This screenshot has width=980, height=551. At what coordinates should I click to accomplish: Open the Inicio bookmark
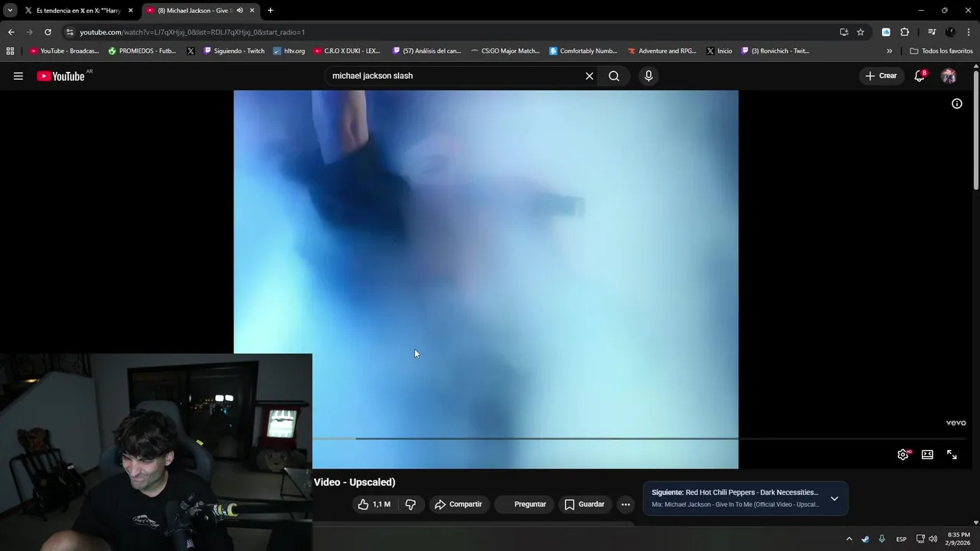pos(719,51)
